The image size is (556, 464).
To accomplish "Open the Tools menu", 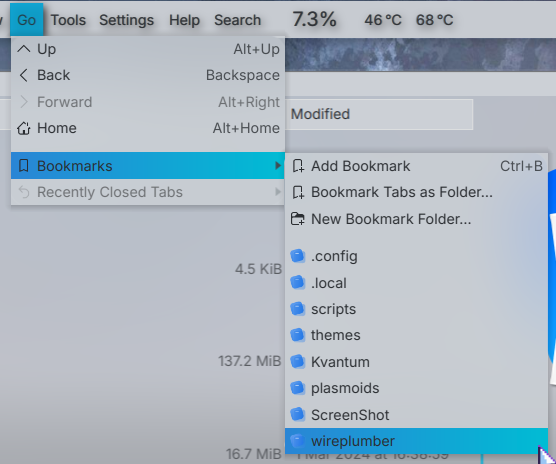I will 68,20.
